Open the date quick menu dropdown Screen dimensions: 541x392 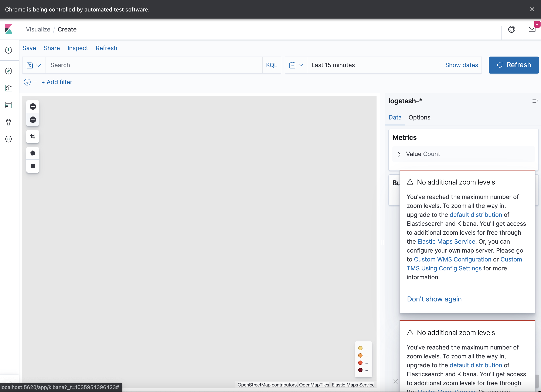296,65
